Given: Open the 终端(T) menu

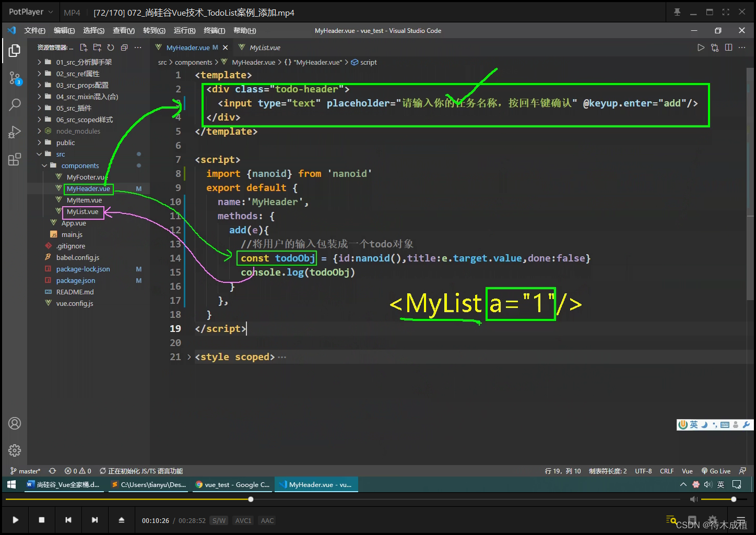Looking at the screenshot, I should [x=215, y=31].
